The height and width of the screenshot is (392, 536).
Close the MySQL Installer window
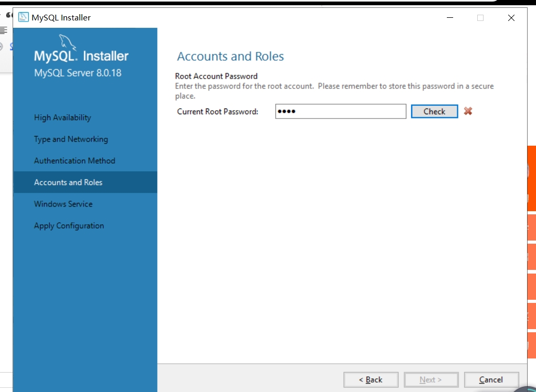point(511,18)
